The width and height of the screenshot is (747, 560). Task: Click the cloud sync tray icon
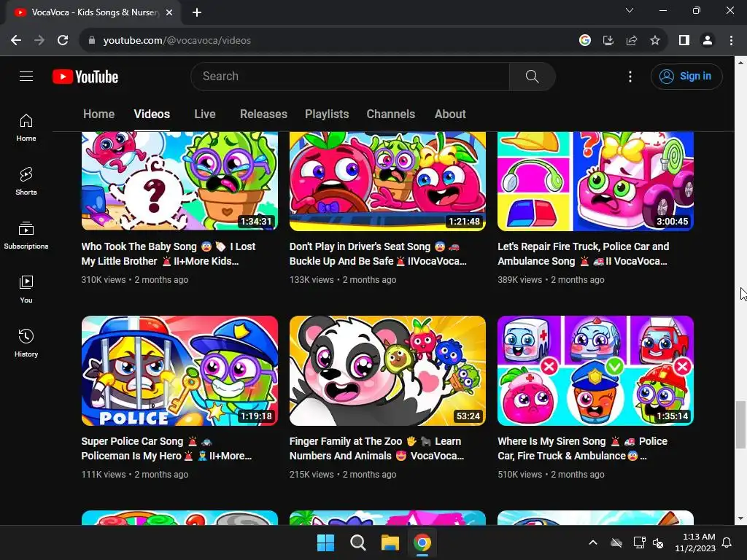click(616, 542)
